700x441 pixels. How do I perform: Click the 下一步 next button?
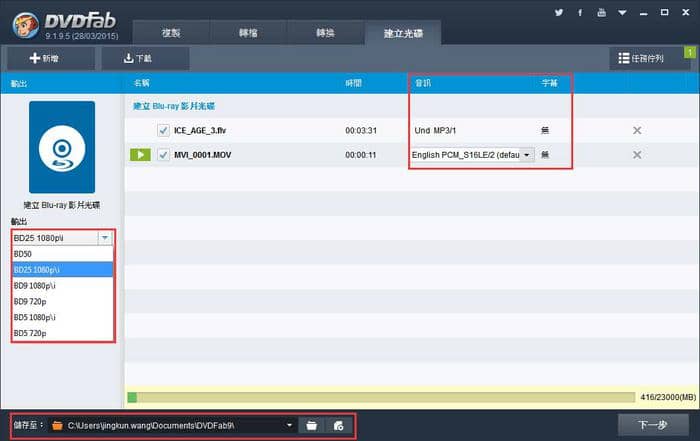[x=653, y=424]
